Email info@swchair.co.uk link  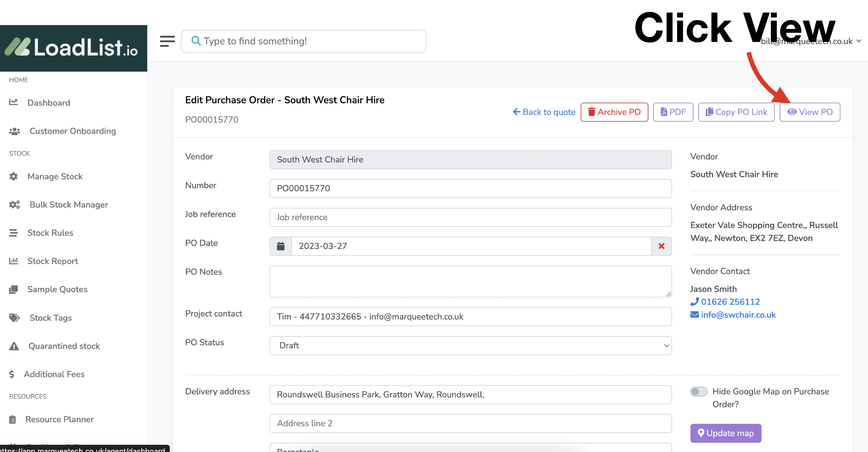click(738, 314)
